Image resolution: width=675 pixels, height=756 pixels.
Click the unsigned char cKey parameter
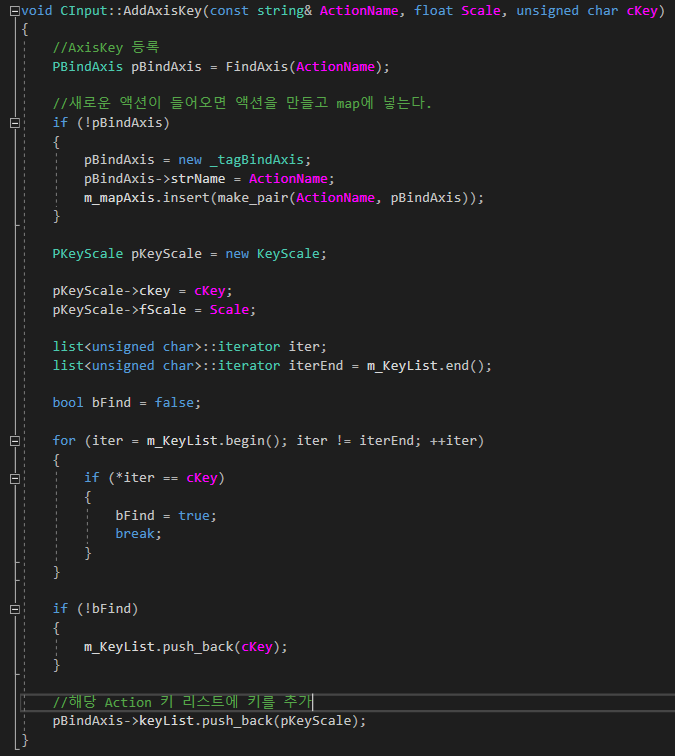tap(587, 11)
